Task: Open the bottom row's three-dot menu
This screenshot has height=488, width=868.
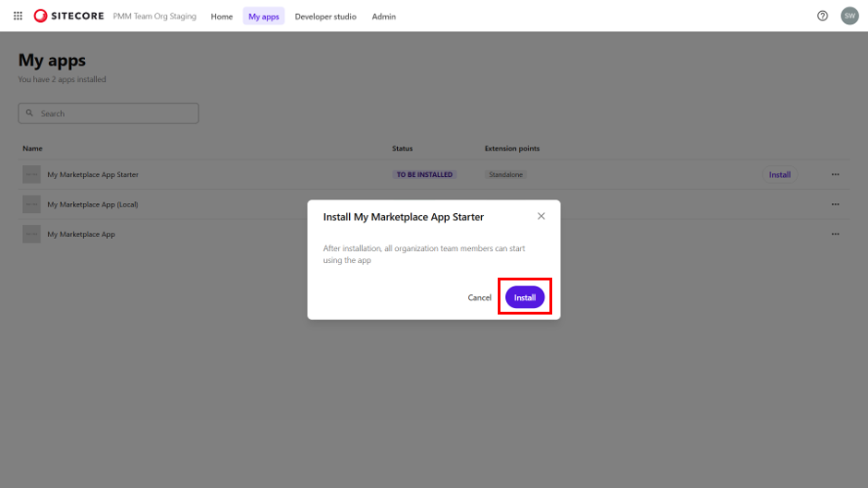Action: click(836, 234)
